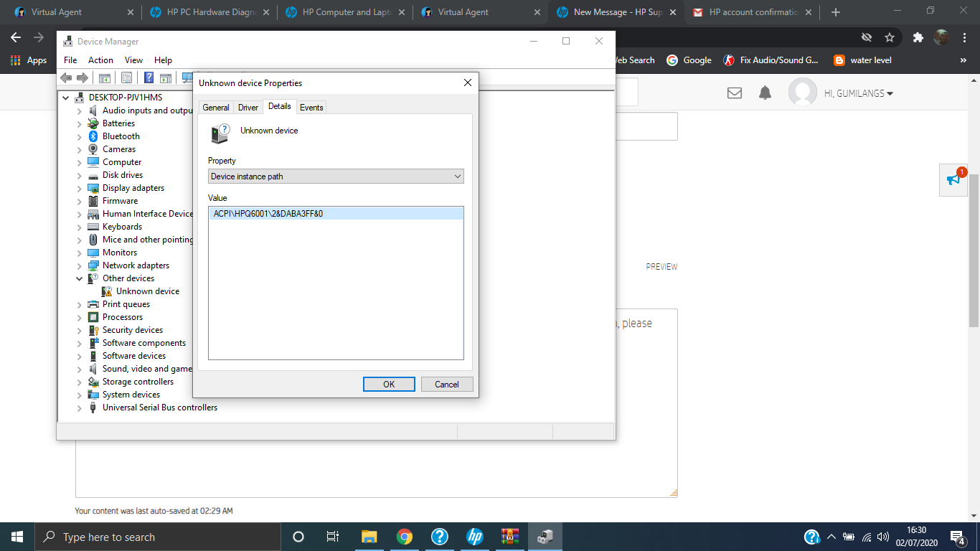The image size is (980, 551).
Task: Open the device Properties toolbar icon
Action: click(126, 77)
